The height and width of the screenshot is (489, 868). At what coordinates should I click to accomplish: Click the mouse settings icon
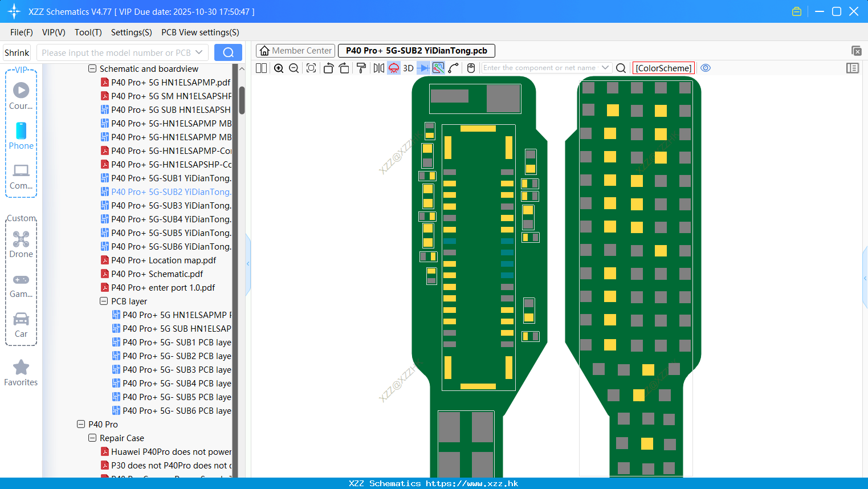471,68
